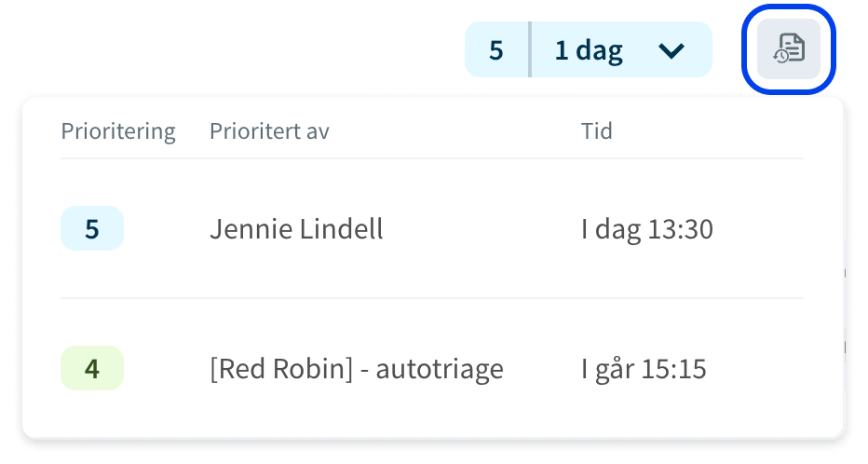Click the document symbol on history icon
This screenshot has width=868, height=464.
pos(793,47)
